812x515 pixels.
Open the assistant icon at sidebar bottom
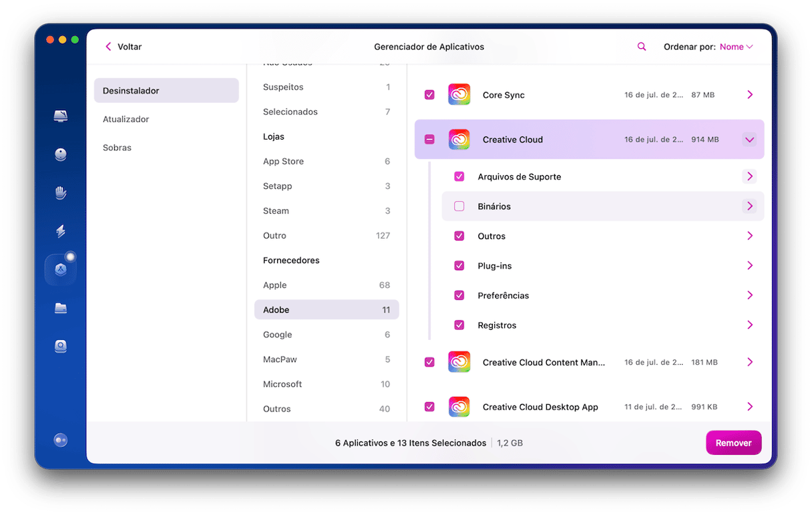pyautogui.click(x=61, y=440)
